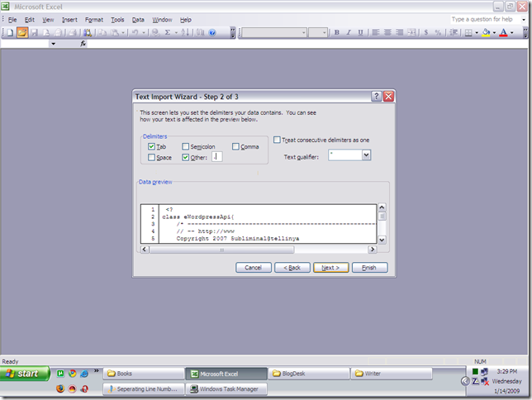Click the wizard dialog help question mark
This screenshot has width=532, height=400.
click(376, 97)
